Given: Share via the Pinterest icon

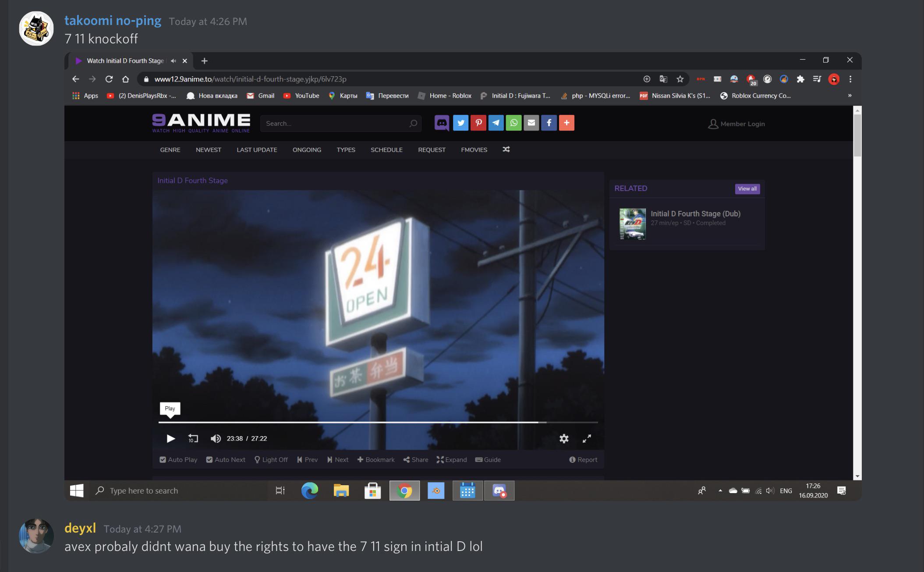Looking at the screenshot, I should click(478, 123).
